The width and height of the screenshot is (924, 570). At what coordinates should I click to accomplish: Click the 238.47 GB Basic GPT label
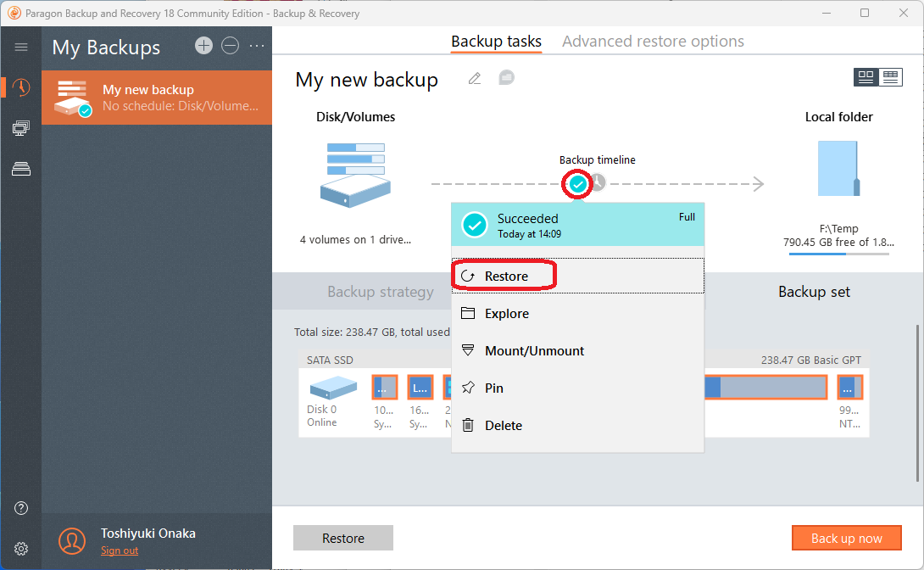[811, 360]
